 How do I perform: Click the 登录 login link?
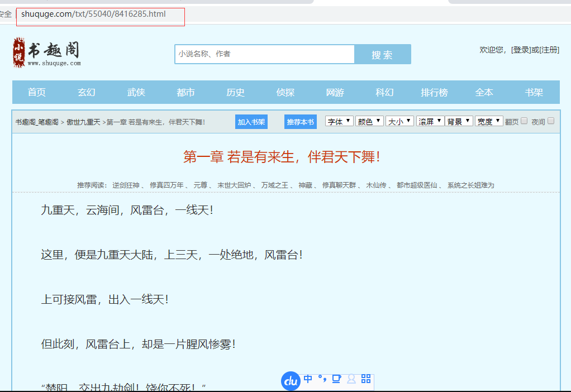(x=521, y=50)
